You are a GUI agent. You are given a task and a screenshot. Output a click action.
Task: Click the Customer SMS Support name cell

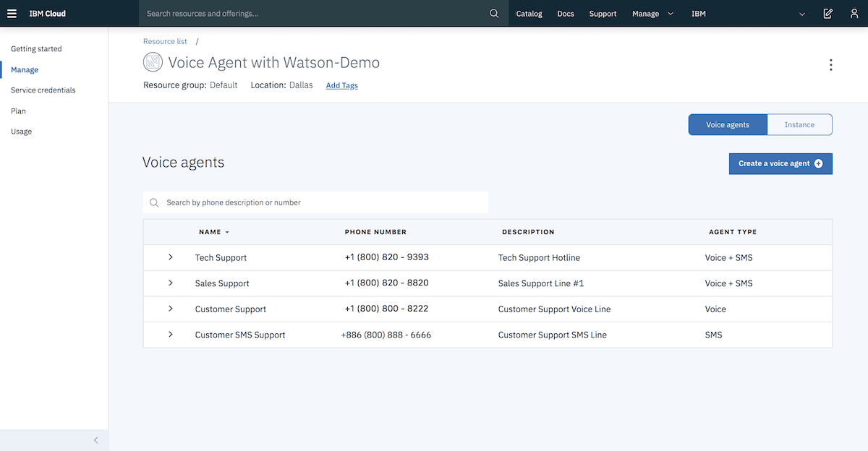pyautogui.click(x=240, y=335)
